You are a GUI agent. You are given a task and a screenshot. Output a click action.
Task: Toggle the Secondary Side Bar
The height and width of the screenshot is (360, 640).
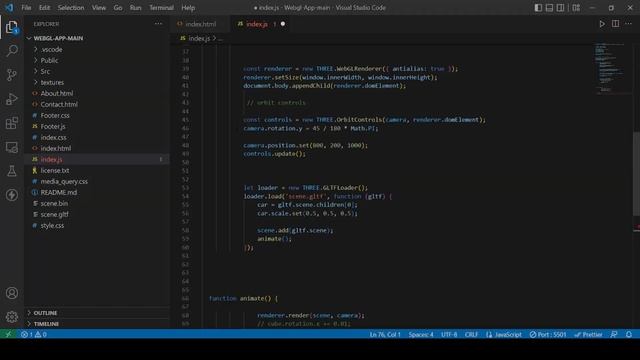(x=560, y=8)
